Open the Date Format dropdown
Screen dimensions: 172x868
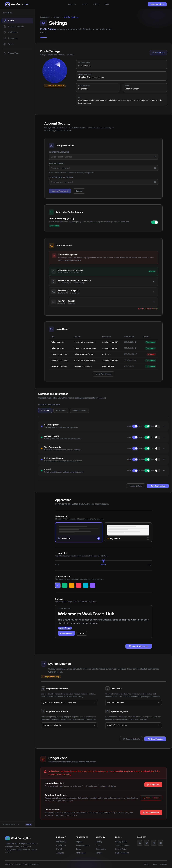tap(134, 703)
